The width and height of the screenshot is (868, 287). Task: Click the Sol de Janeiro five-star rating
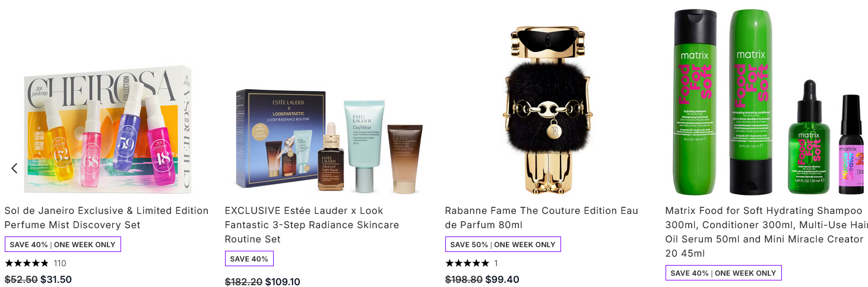[27, 263]
